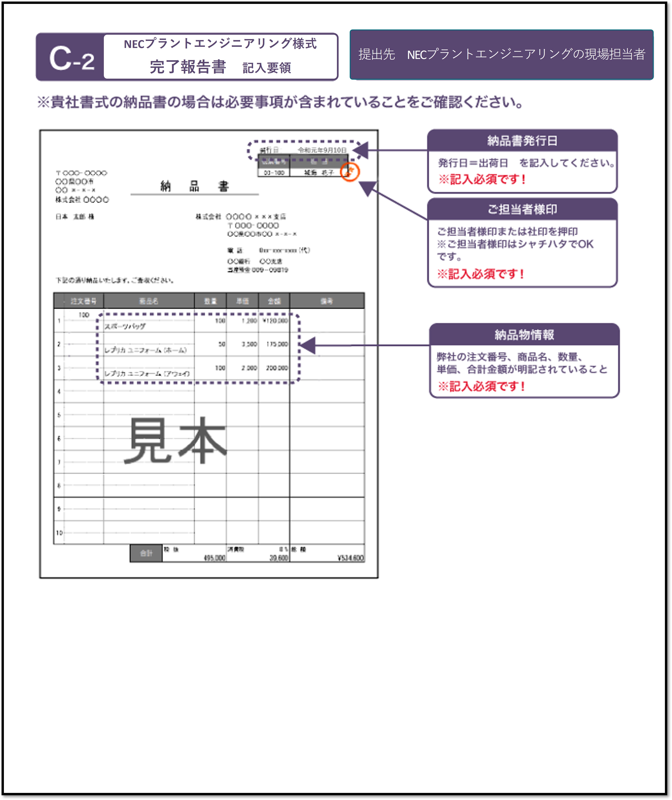The image size is (672, 800).
Task: Click the quantity '50' in row 2
Action: (x=222, y=344)
